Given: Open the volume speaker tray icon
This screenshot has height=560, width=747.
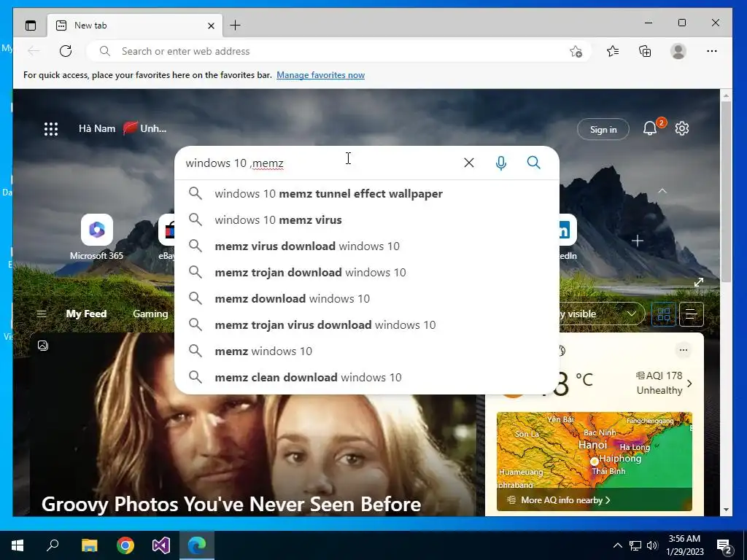Looking at the screenshot, I should pyautogui.click(x=652, y=545).
